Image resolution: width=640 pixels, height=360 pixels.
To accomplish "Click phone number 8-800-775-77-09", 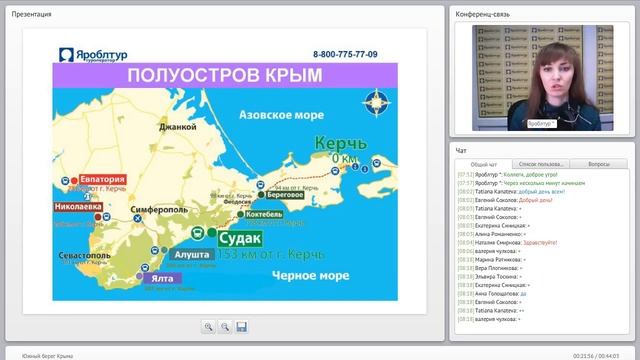I will pos(345,54).
